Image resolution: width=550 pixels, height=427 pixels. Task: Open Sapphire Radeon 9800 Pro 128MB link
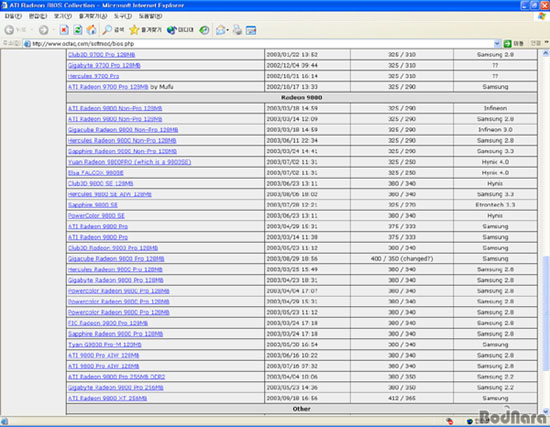pos(115,334)
